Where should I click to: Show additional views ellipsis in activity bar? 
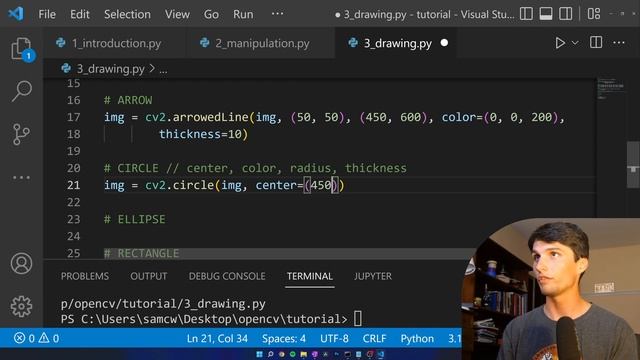coord(21,178)
